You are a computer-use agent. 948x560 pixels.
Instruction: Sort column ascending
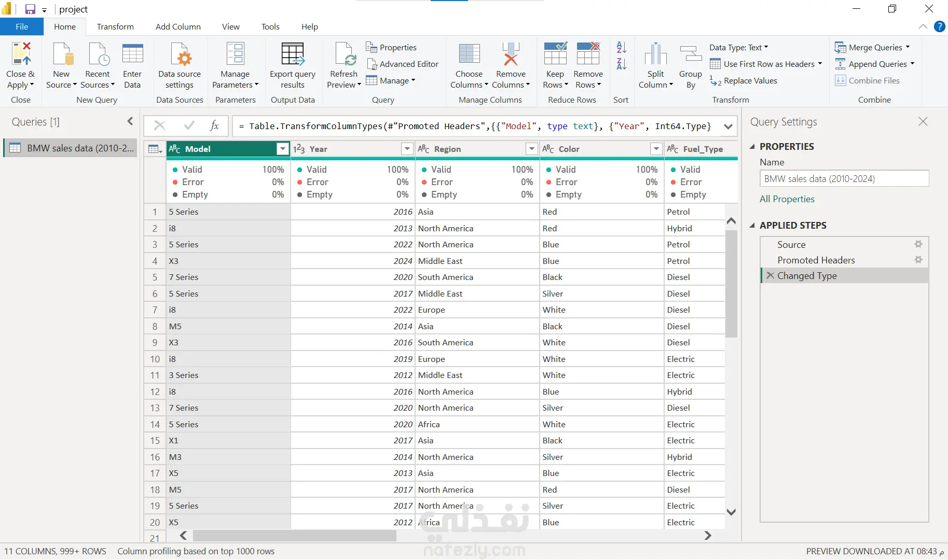click(x=622, y=47)
